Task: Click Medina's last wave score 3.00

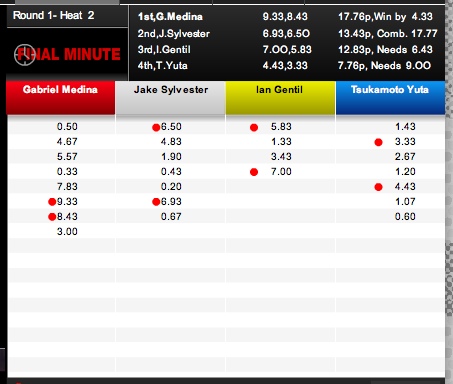Action: pos(67,231)
